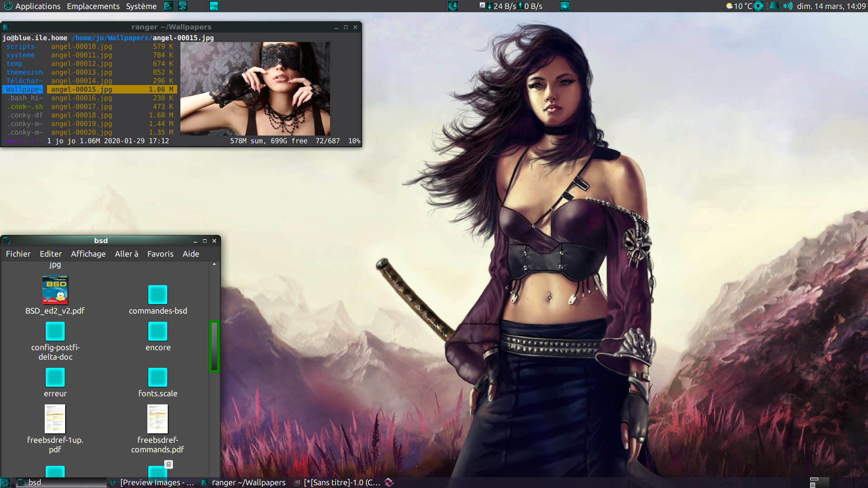Click the bsd window title-bar menu icon

[x=6, y=241]
